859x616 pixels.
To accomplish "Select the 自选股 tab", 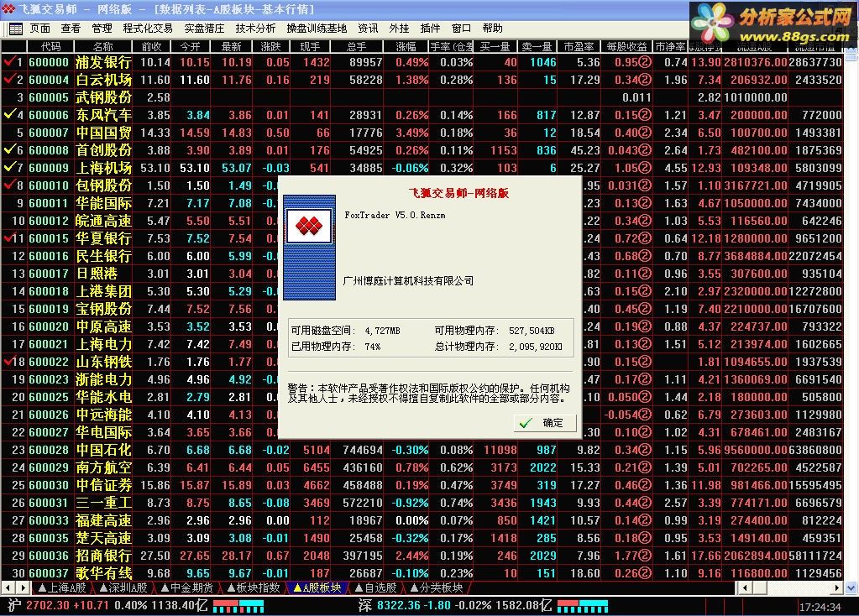I will (376, 588).
